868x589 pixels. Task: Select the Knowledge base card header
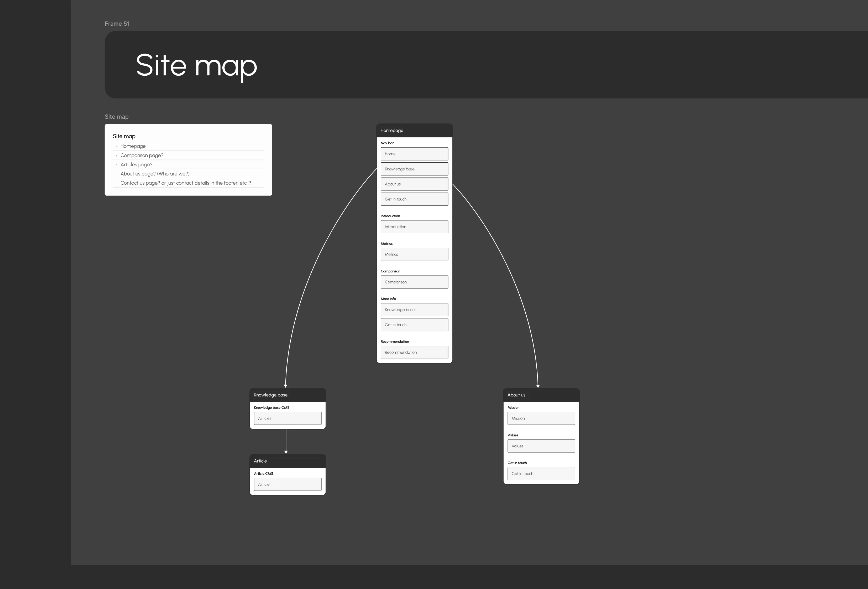287,395
